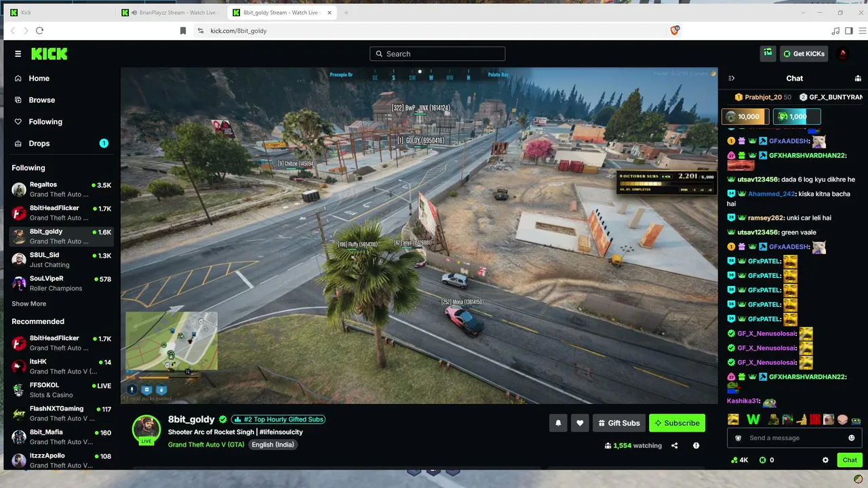Image resolution: width=868 pixels, height=488 pixels.
Task: Open the gift leaderboard icon in the Chat header
Action: click(x=858, y=79)
